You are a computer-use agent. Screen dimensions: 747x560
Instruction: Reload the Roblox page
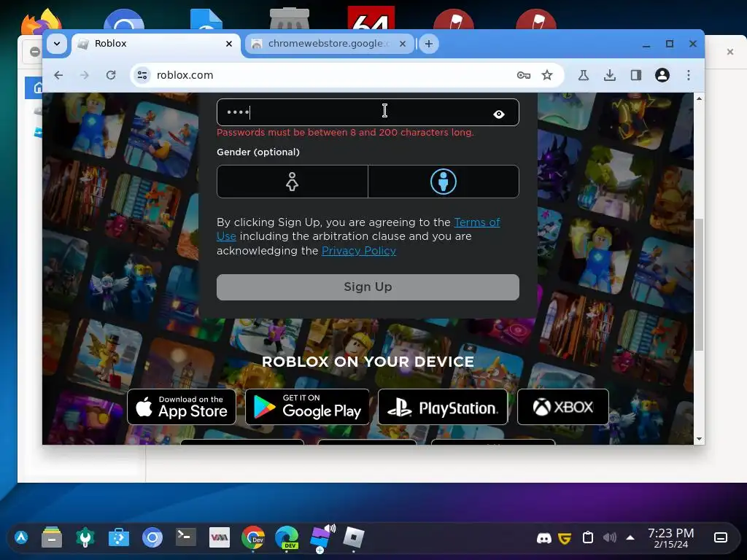pyautogui.click(x=111, y=75)
